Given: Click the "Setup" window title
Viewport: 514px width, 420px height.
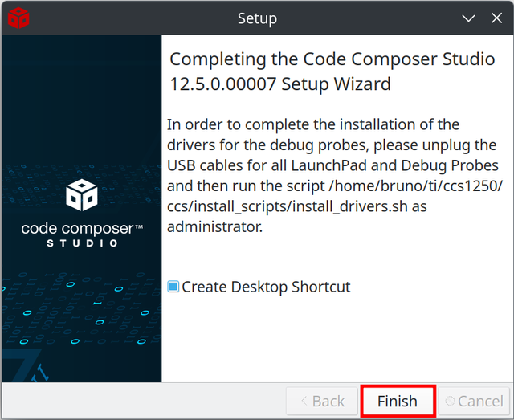Looking at the screenshot, I should [257, 18].
